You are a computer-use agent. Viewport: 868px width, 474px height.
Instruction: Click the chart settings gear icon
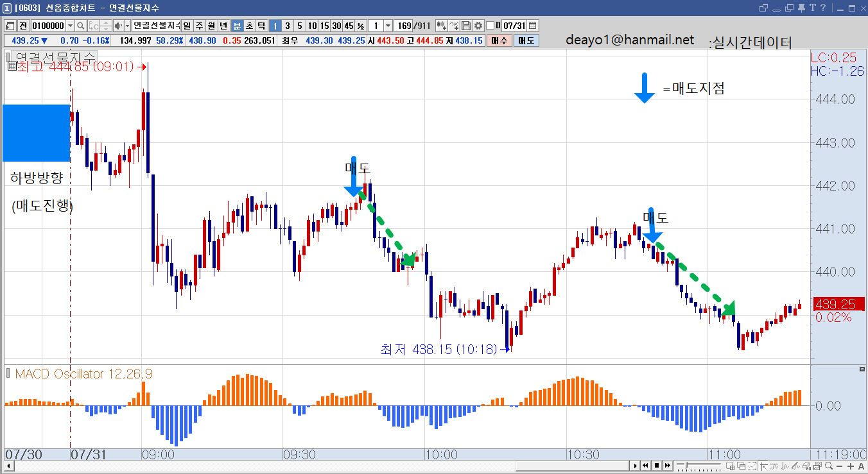(478, 26)
